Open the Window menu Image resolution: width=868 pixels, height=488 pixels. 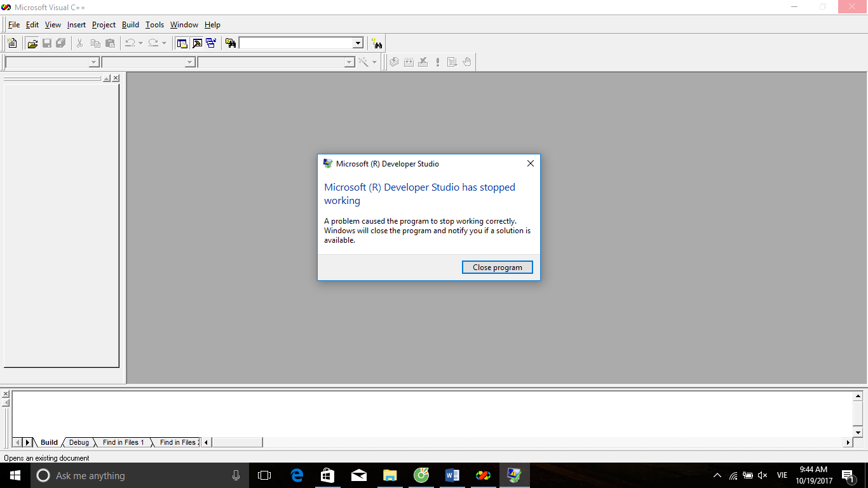pos(184,25)
